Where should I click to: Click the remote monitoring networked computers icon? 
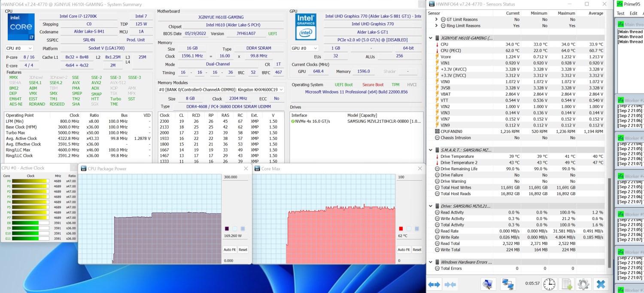pyautogui.click(x=508, y=284)
